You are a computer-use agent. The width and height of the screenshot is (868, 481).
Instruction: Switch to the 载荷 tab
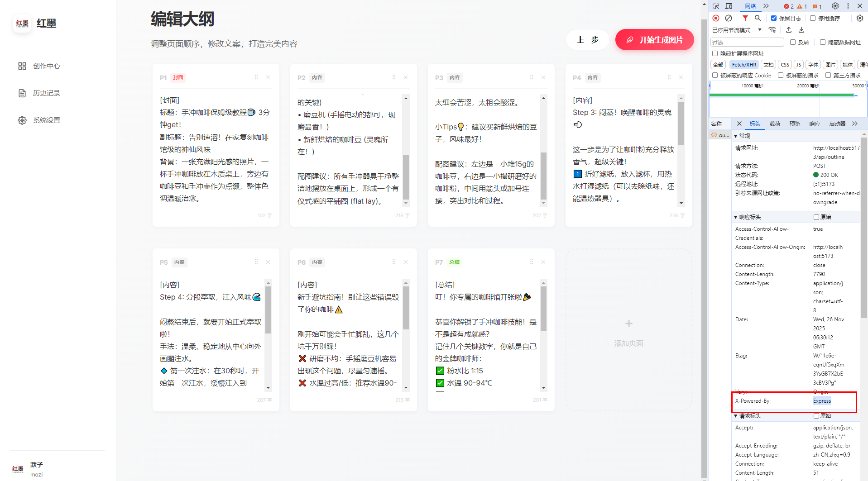coord(775,124)
